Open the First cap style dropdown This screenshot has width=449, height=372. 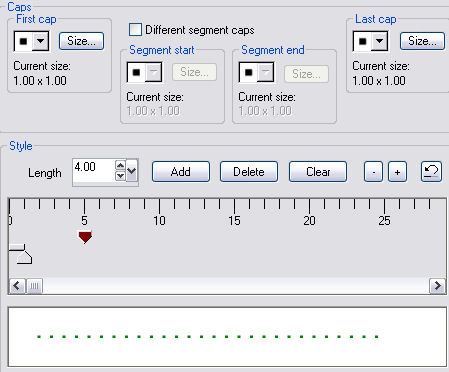pyautogui.click(x=40, y=41)
